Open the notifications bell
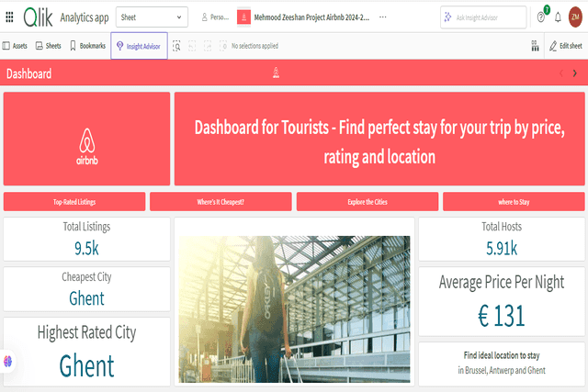Image resolution: width=588 pixels, height=392 pixels. pos(558,17)
